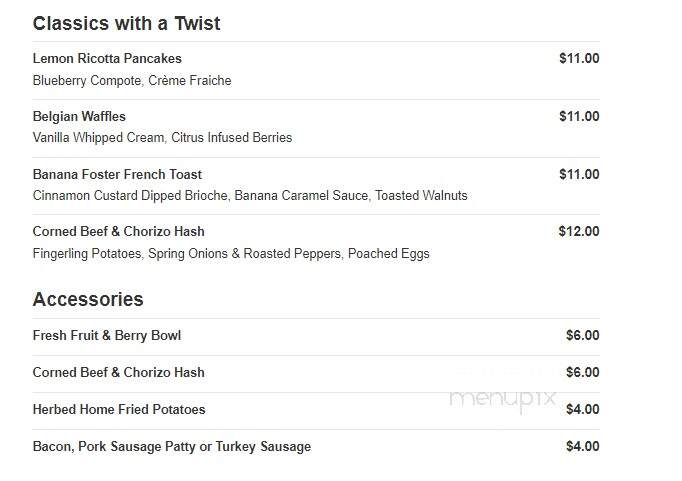Screen dimensions: 682x481
Task: Click the $4.00 price for Home Fried Potatoes
Action: (x=583, y=409)
